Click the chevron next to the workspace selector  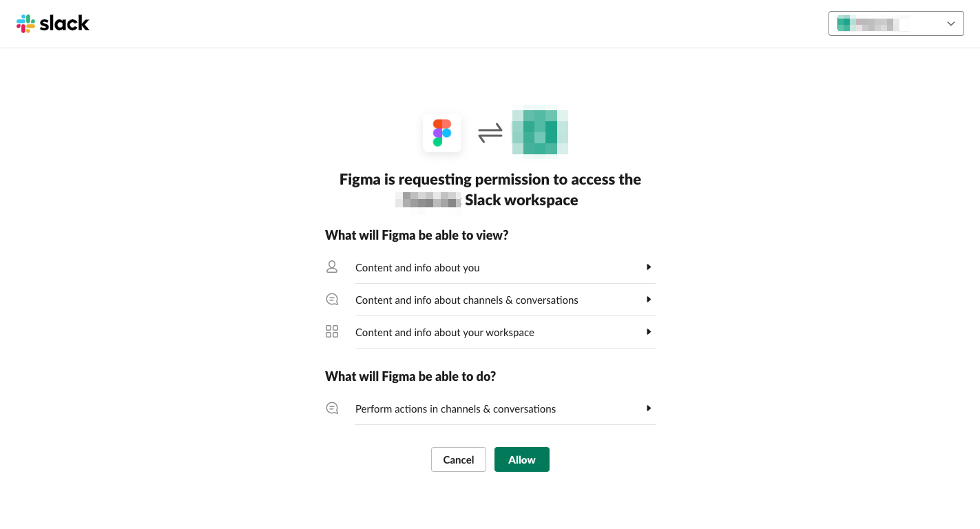(x=952, y=23)
